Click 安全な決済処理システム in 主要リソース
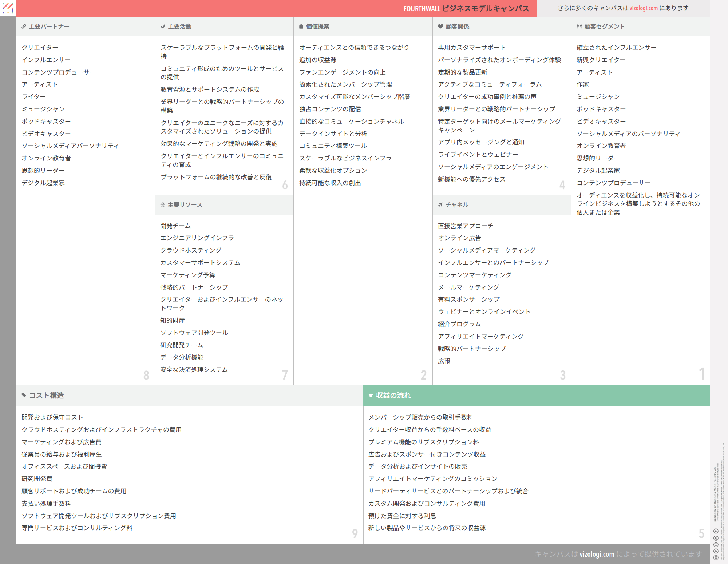728x564 pixels. 194,370
